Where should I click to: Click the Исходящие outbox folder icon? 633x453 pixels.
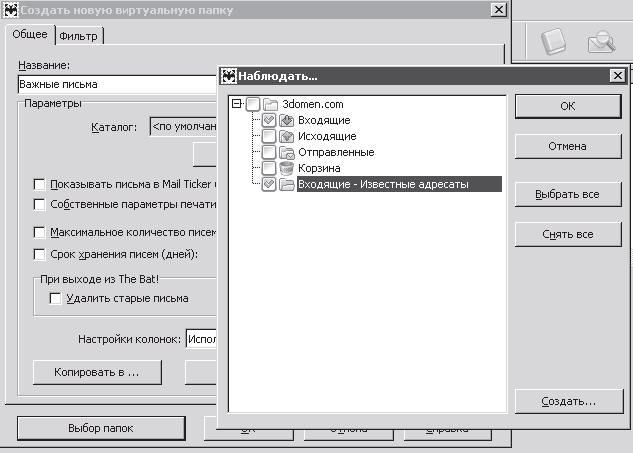(x=287, y=136)
